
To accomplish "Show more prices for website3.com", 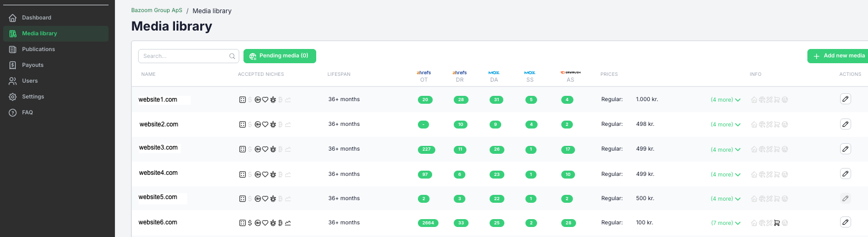I will (725, 150).
